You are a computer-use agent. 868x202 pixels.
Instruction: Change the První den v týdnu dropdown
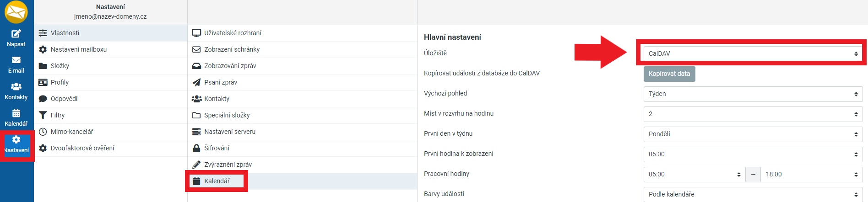753,134
